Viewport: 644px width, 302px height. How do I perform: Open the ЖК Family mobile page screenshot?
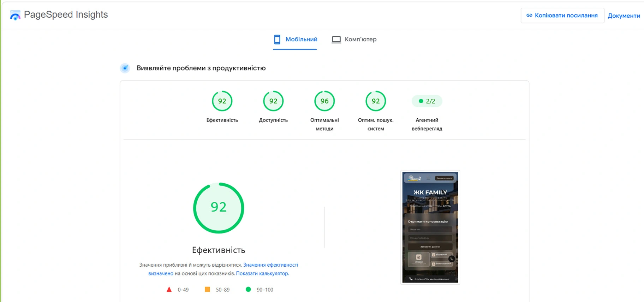430,227
